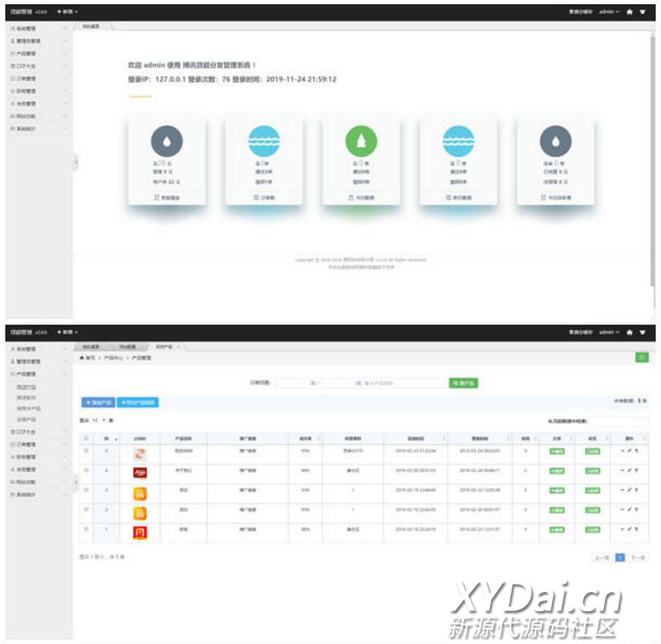
Task: Click the pencil edit icon in the ID 3 row
Action: [x=630, y=490]
